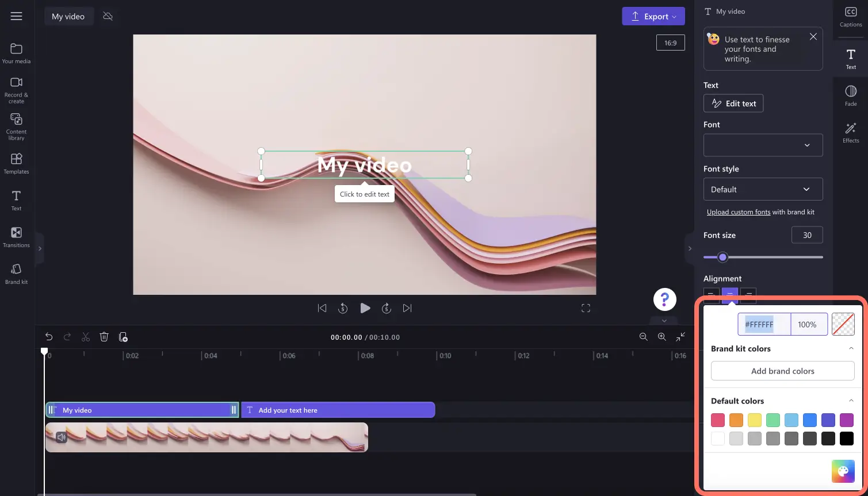Play the video preview

tap(365, 308)
